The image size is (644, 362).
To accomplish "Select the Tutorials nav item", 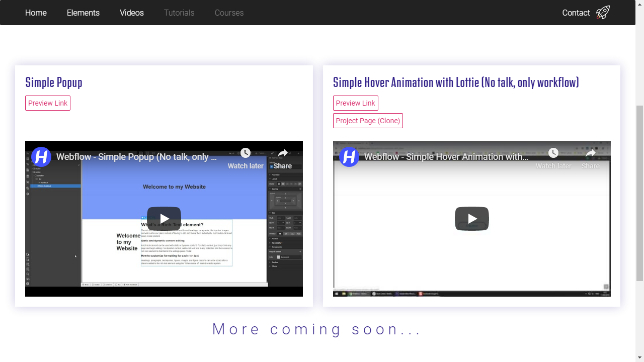I will (x=179, y=13).
